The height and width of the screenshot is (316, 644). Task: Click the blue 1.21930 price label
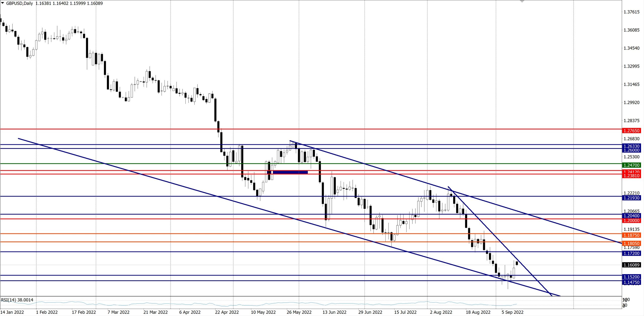coord(631,198)
